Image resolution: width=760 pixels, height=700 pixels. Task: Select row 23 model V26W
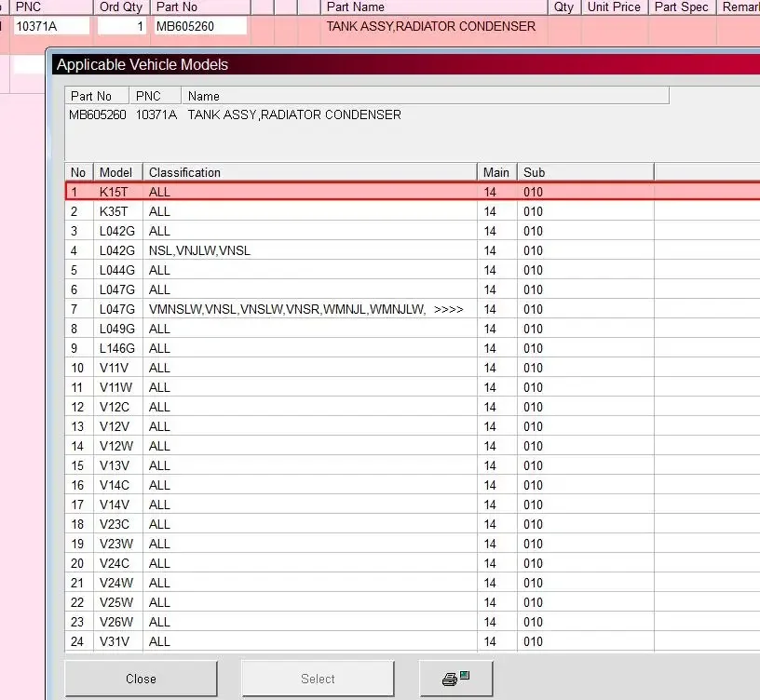[x=413, y=622]
